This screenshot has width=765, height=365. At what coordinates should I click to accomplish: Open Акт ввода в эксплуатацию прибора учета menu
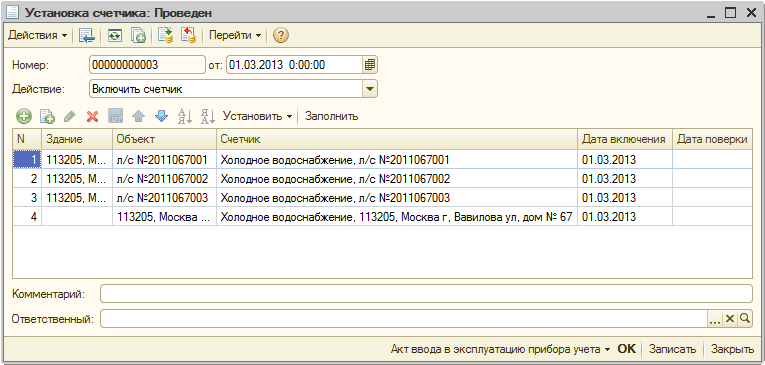(501, 349)
